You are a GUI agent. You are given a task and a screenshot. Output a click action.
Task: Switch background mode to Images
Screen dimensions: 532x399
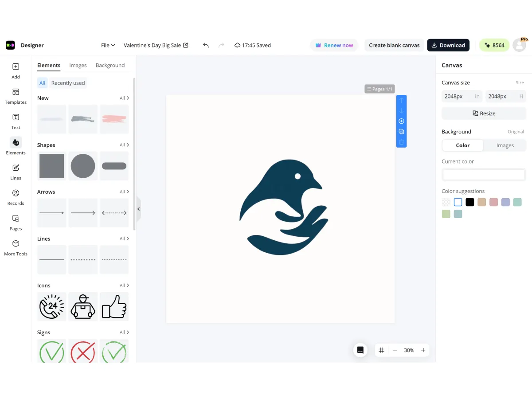505,145
